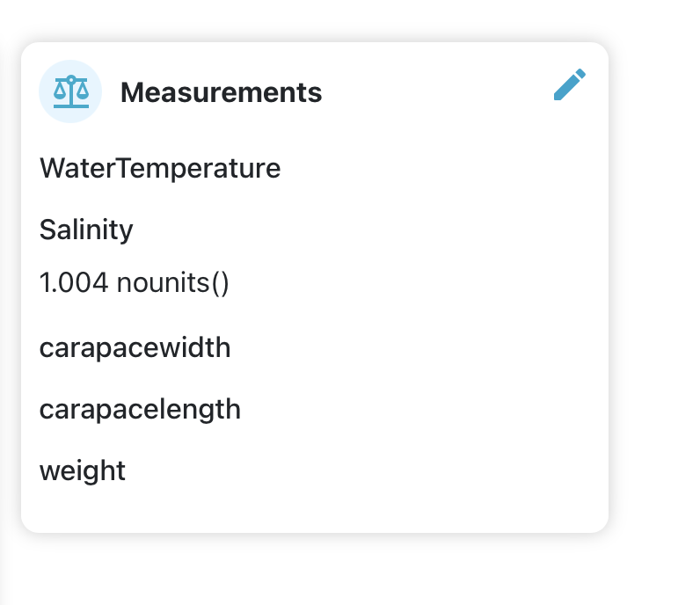The image size is (700, 605).
Task: Click the scales icon left of Measurements
Action: pos(70,91)
